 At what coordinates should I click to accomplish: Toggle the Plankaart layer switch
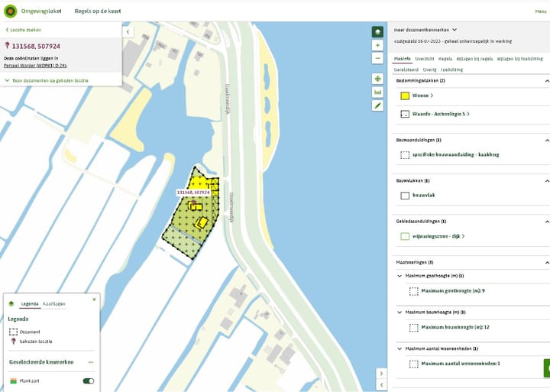coord(89,381)
